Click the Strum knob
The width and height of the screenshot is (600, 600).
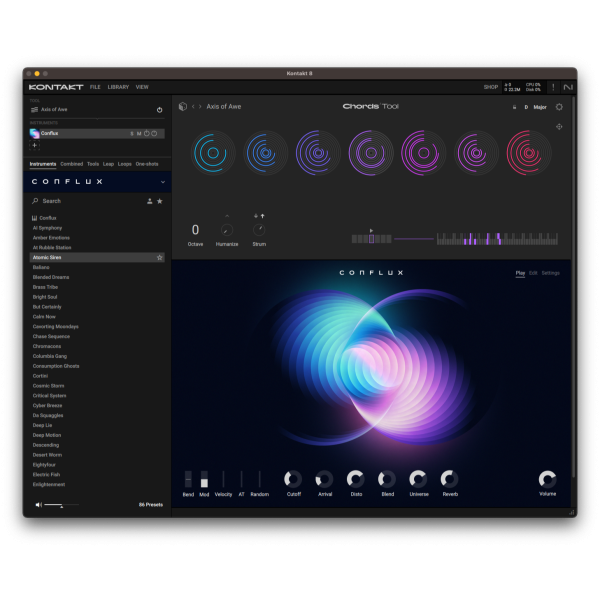pos(259,230)
